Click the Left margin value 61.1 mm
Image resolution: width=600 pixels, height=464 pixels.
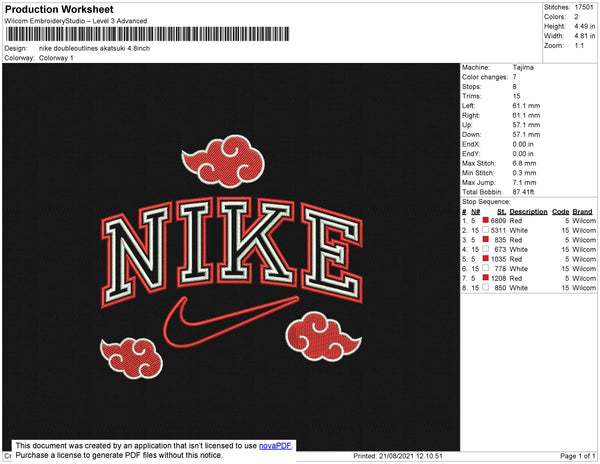click(x=526, y=106)
